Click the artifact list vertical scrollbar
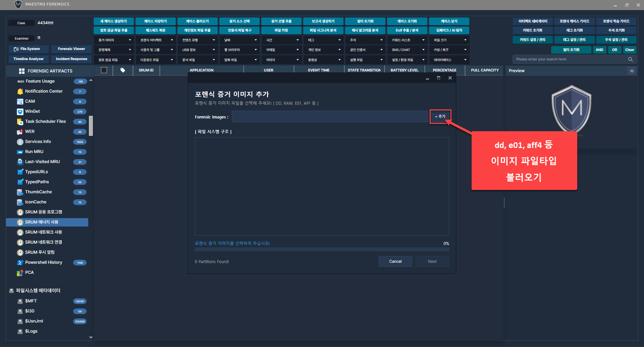This screenshot has height=347, width=644. coord(91,126)
